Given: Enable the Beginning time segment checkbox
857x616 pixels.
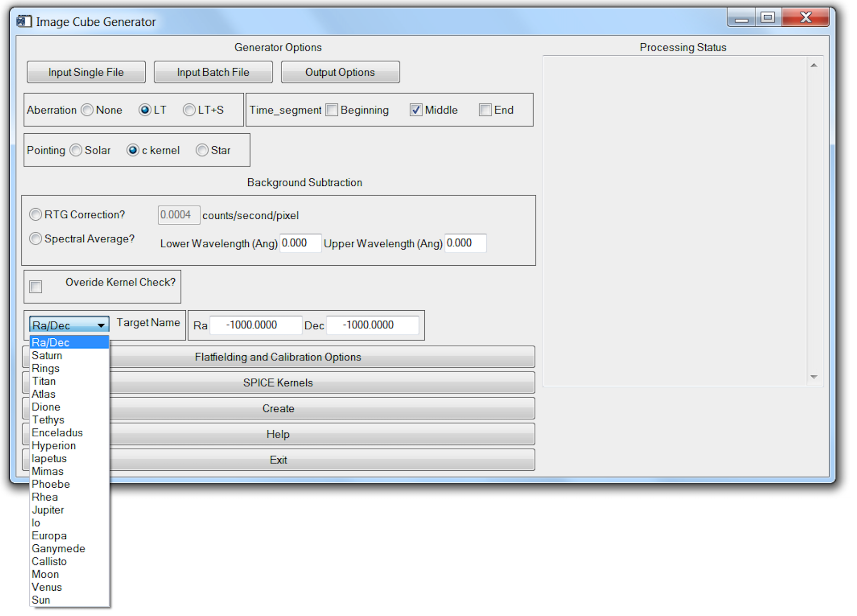Looking at the screenshot, I should 331,110.
